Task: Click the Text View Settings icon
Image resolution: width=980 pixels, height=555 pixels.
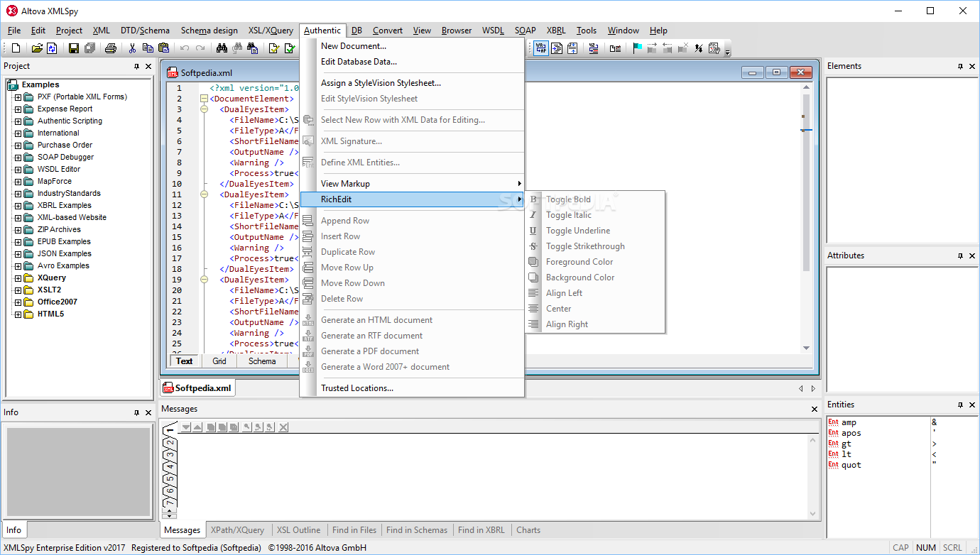Action: tap(714, 48)
